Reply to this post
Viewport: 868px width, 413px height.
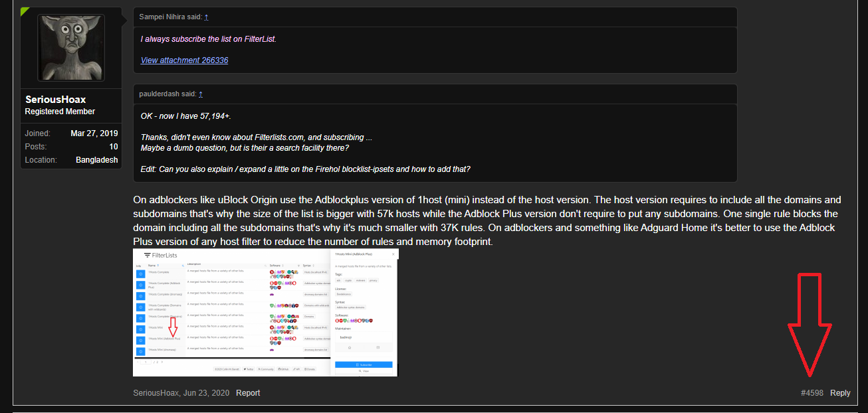pyautogui.click(x=840, y=393)
